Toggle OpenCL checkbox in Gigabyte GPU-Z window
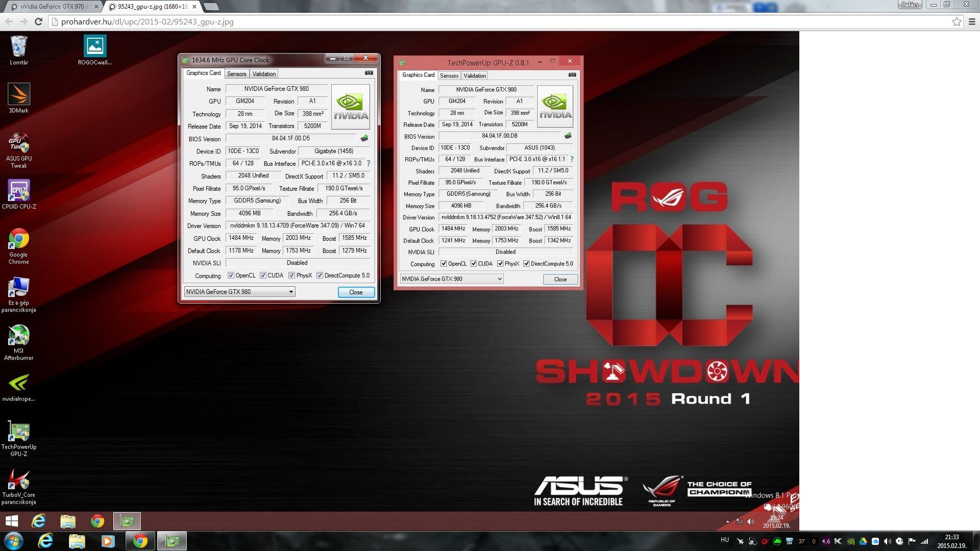This screenshot has height=551, width=980. click(231, 275)
